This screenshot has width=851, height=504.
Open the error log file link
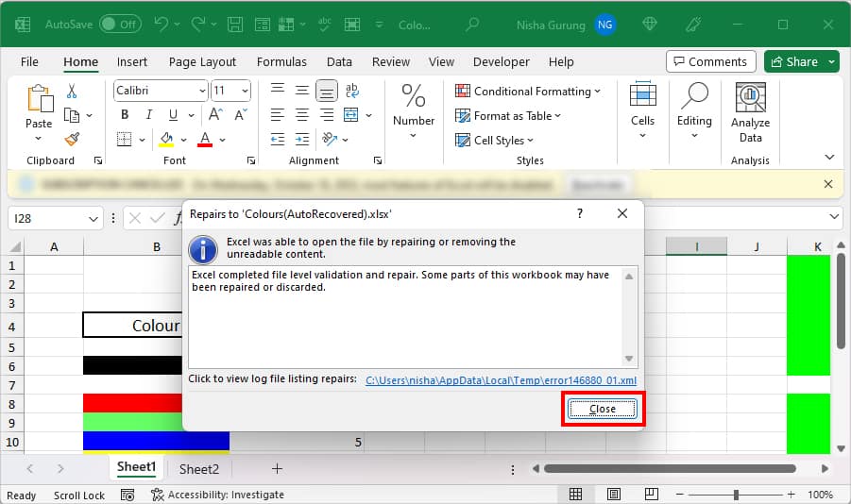[x=501, y=380]
